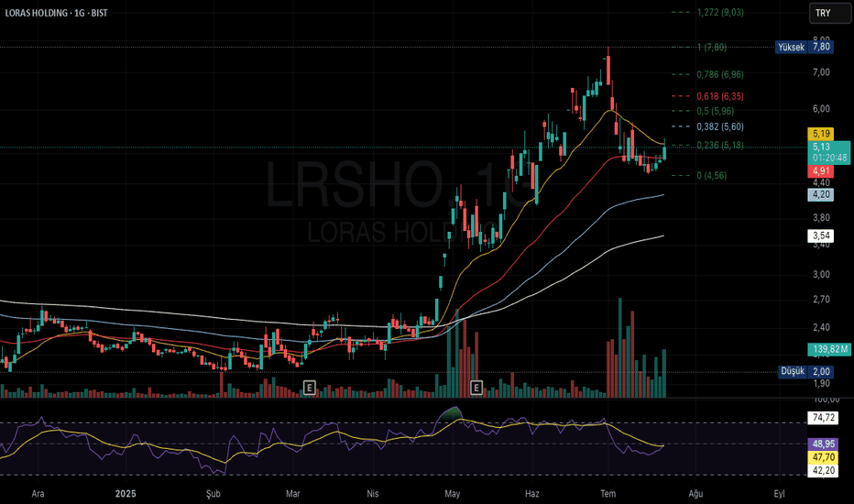Click the Tem month on time axis
The width and height of the screenshot is (854, 504).
point(608,494)
